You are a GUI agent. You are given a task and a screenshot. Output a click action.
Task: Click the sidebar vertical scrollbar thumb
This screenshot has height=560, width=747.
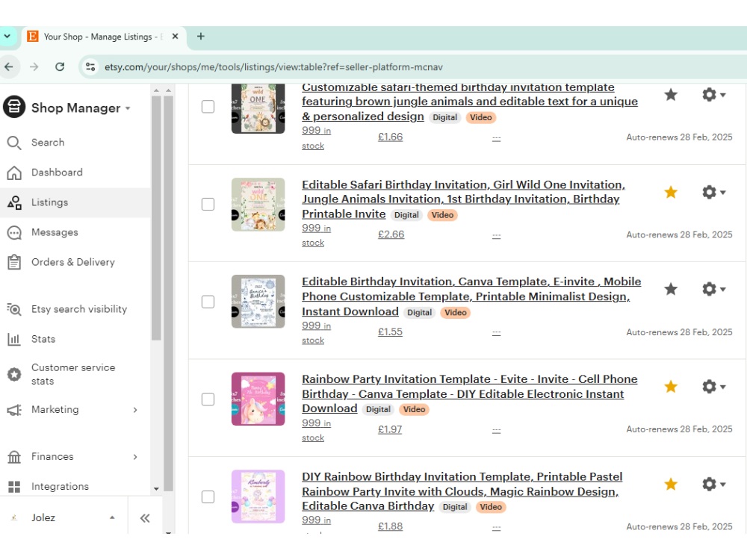pyautogui.click(x=156, y=218)
